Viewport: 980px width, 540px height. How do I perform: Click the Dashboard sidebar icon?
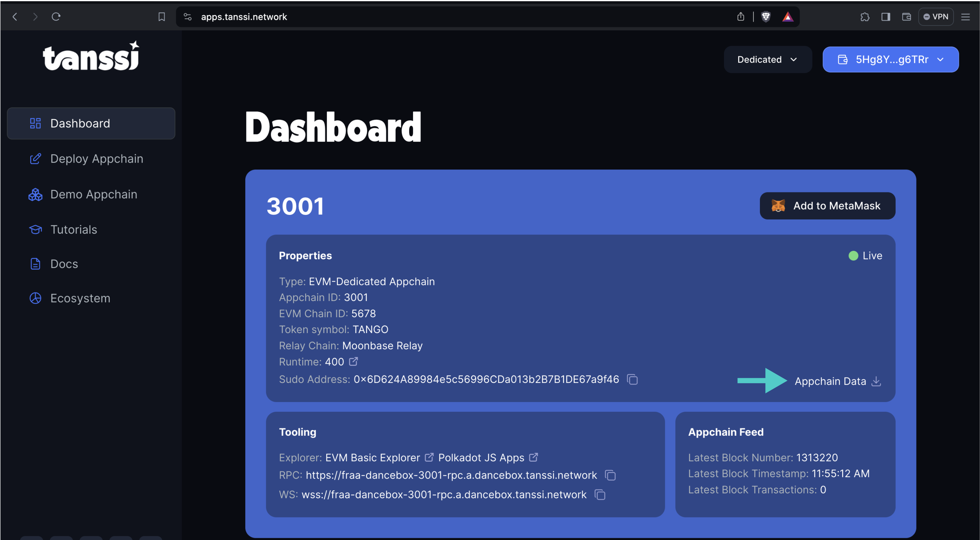click(34, 123)
